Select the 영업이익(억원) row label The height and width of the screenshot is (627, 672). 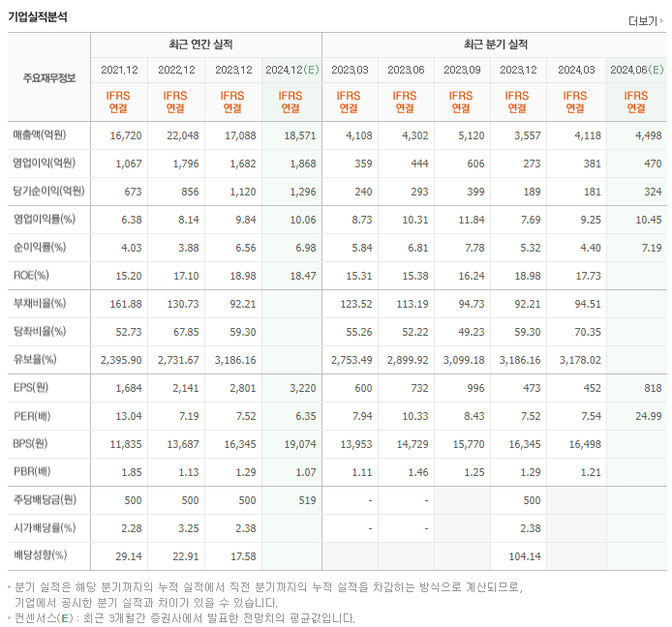pyautogui.click(x=45, y=163)
